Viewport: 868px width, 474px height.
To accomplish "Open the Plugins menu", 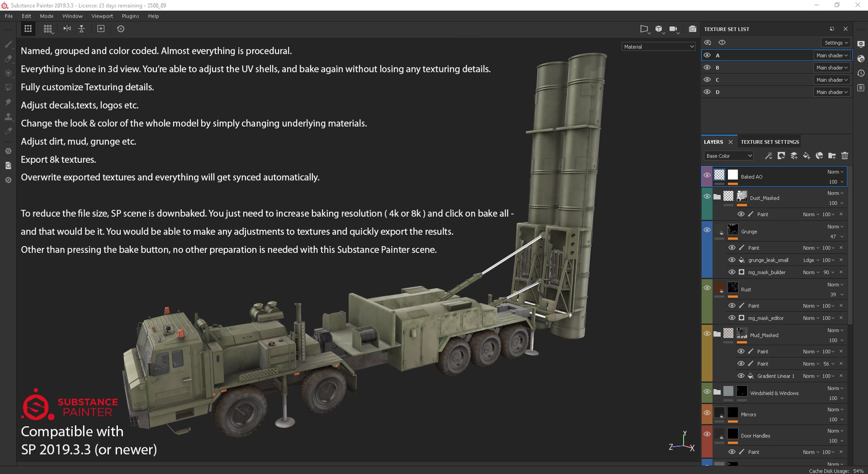I will [x=130, y=16].
